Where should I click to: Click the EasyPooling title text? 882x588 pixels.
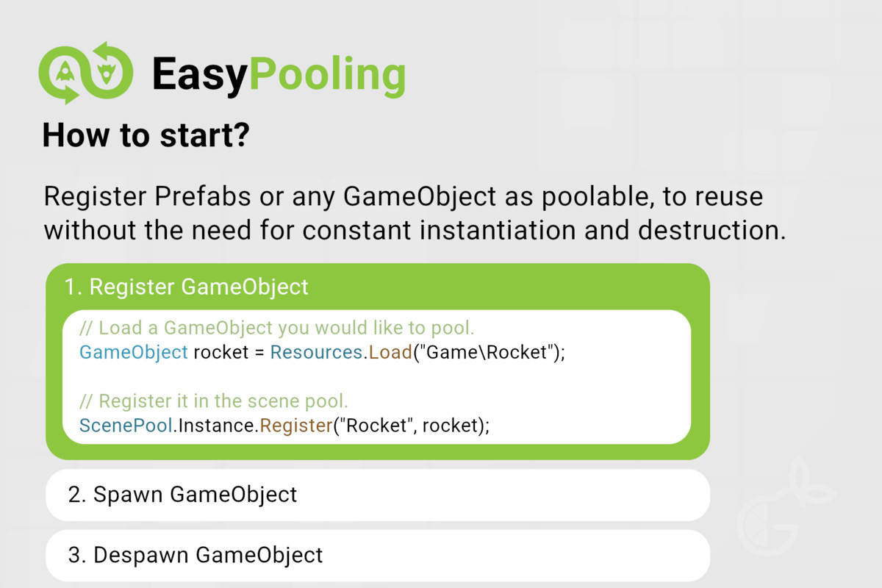click(279, 73)
